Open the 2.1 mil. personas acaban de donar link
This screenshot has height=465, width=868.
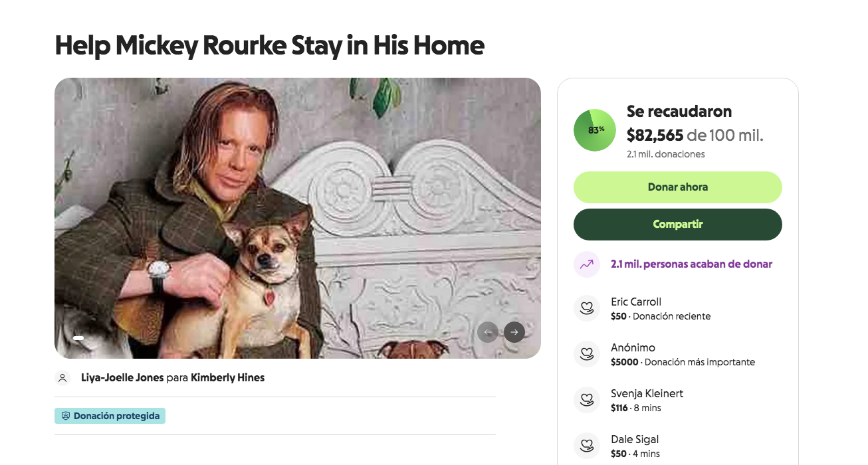(693, 264)
